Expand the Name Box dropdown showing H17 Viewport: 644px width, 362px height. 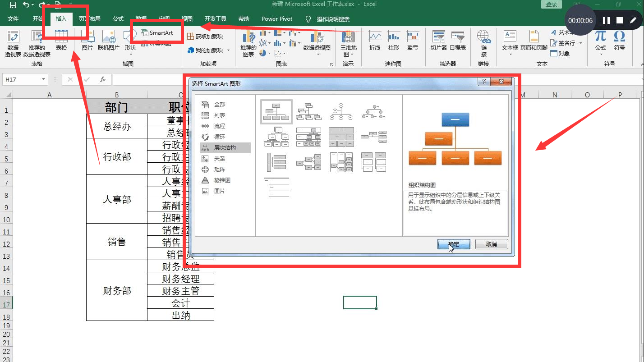[x=43, y=79]
